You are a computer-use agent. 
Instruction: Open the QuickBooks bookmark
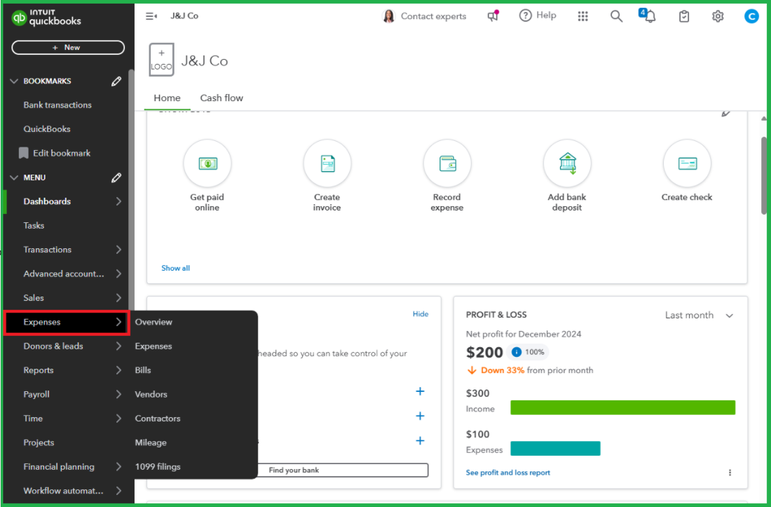[47, 129]
